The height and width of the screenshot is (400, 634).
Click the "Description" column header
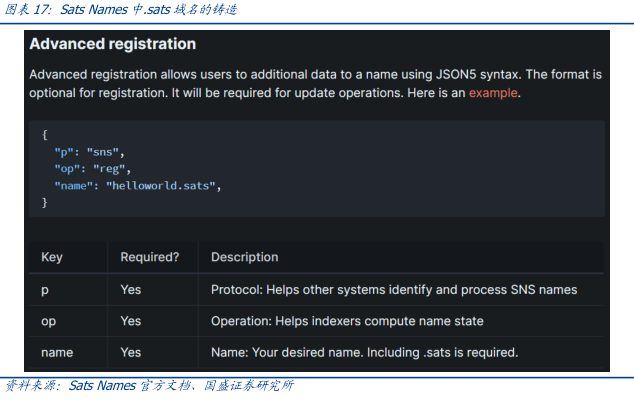pos(244,257)
